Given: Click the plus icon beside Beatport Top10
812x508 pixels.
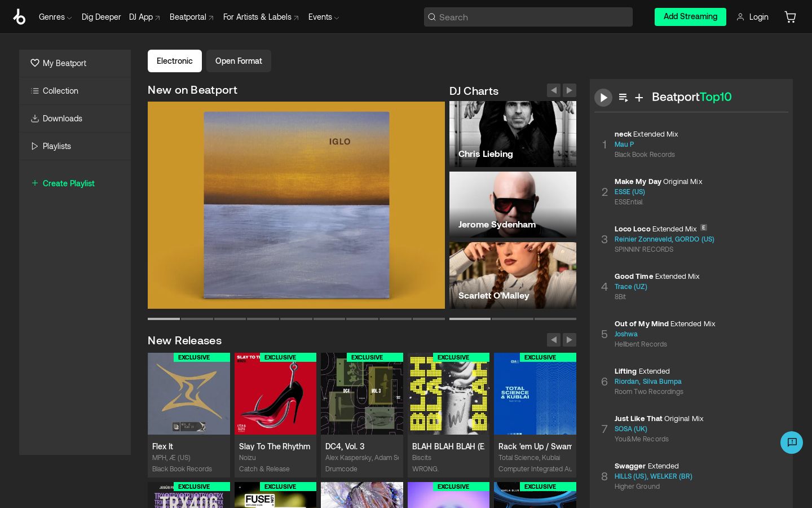Looking at the screenshot, I should [x=639, y=98].
